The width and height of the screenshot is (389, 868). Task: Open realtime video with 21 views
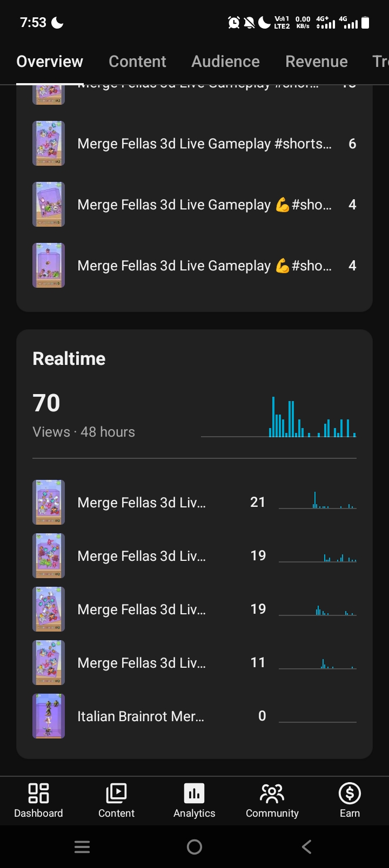pos(194,502)
